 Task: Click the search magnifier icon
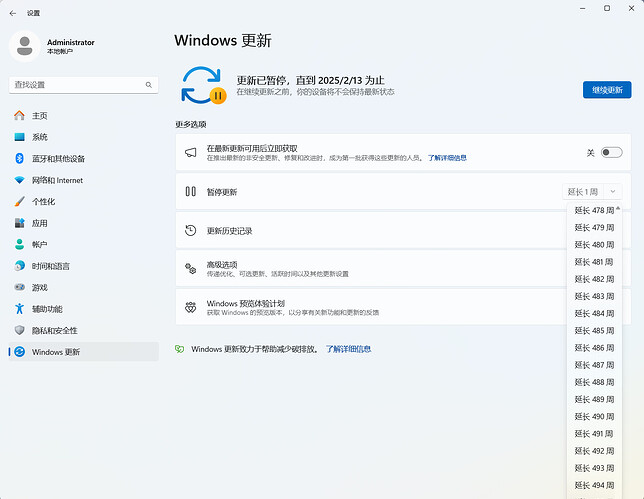pos(149,85)
